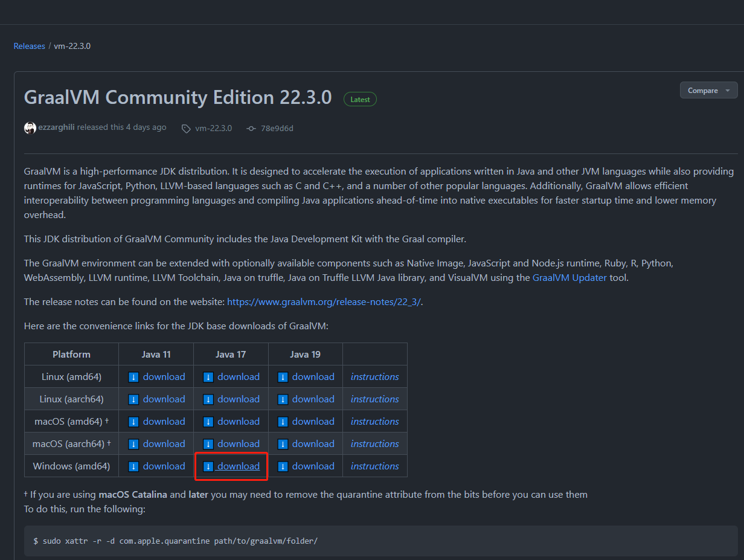This screenshot has height=560, width=744.
Task: Click download icon for Linux (amd64) Java 19
Action: [x=283, y=377]
